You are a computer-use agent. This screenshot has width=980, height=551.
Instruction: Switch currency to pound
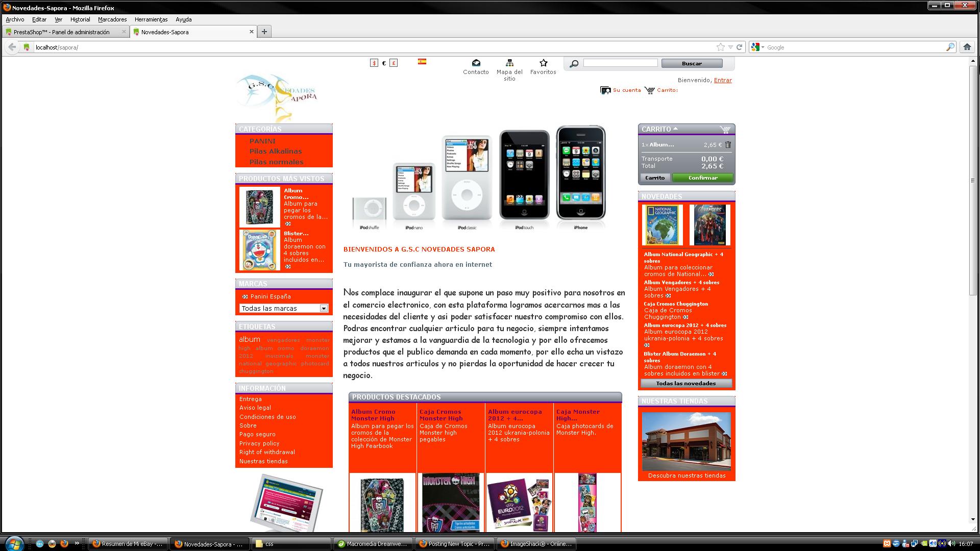(394, 63)
